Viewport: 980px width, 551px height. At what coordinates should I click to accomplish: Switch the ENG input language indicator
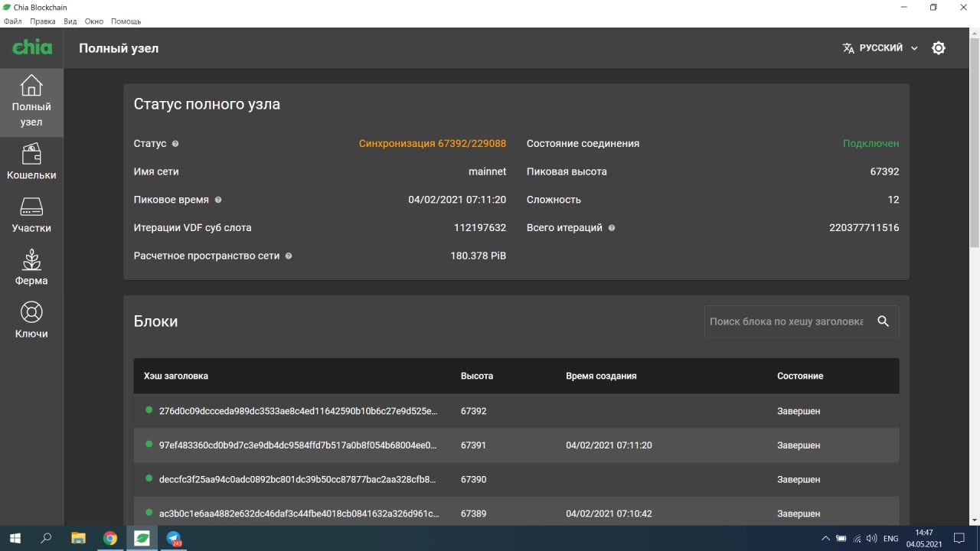[890, 539]
